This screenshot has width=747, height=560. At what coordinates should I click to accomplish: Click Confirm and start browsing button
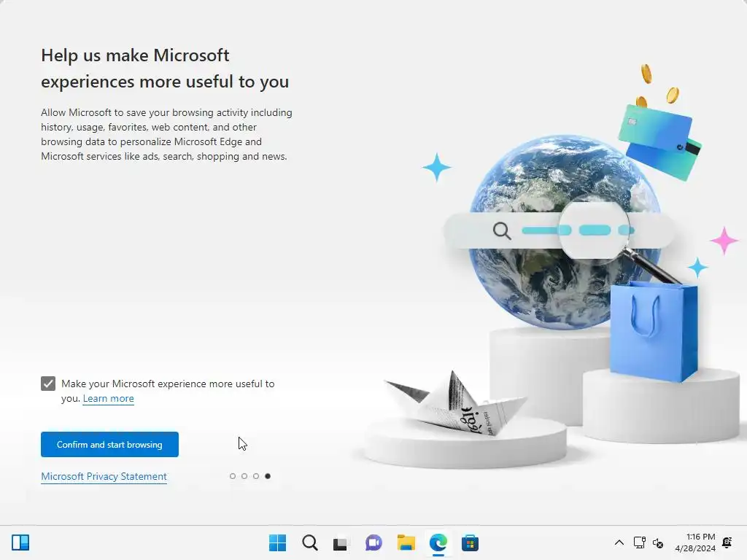tap(109, 444)
